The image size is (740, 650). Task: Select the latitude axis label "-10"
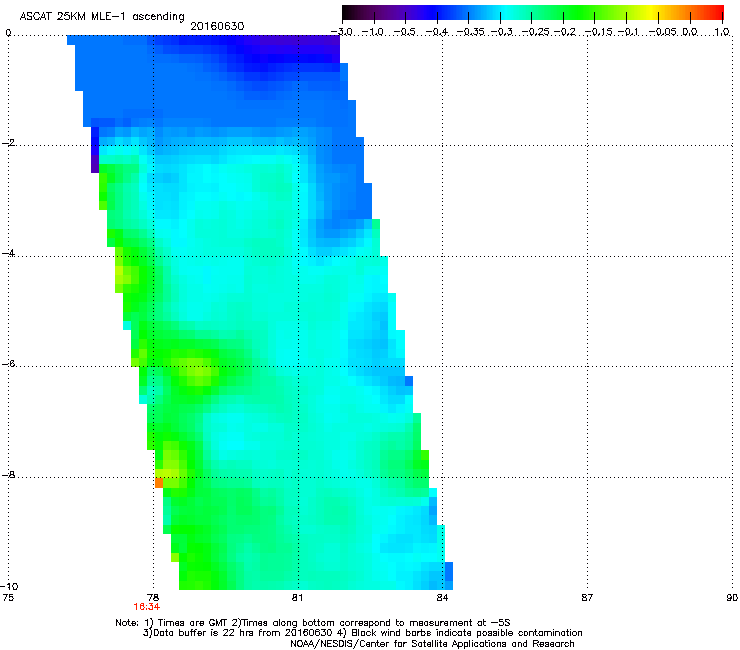[9, 586]
